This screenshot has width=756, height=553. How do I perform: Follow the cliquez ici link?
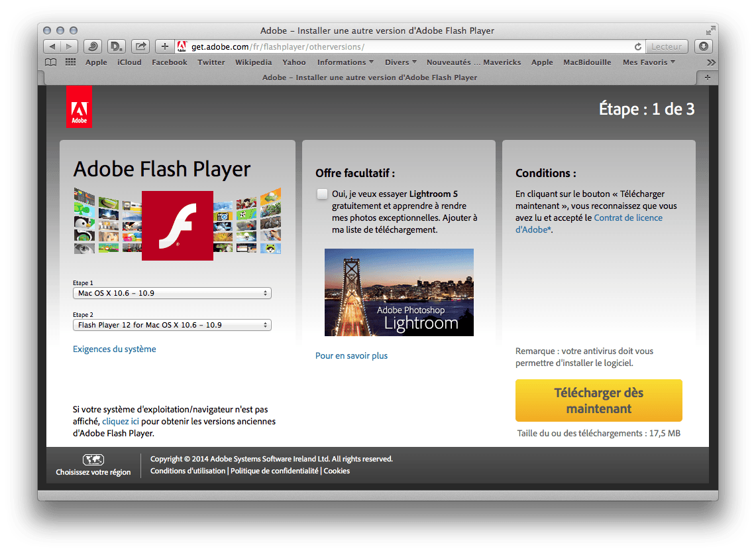121,421
